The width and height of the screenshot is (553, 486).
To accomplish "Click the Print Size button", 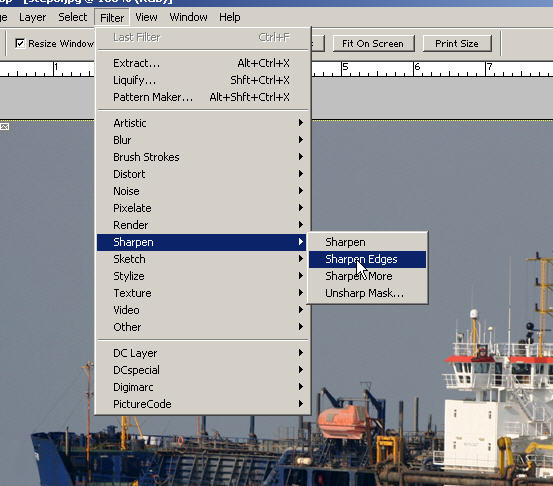I will click(457, 43).
